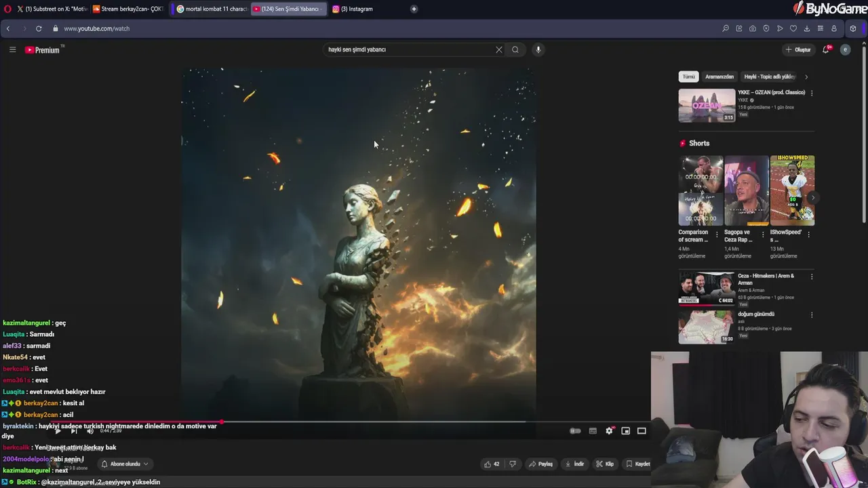This screenshot has height=488, width=868.
Task: Toggle theater mode on the player
Action: pos(642,431)
